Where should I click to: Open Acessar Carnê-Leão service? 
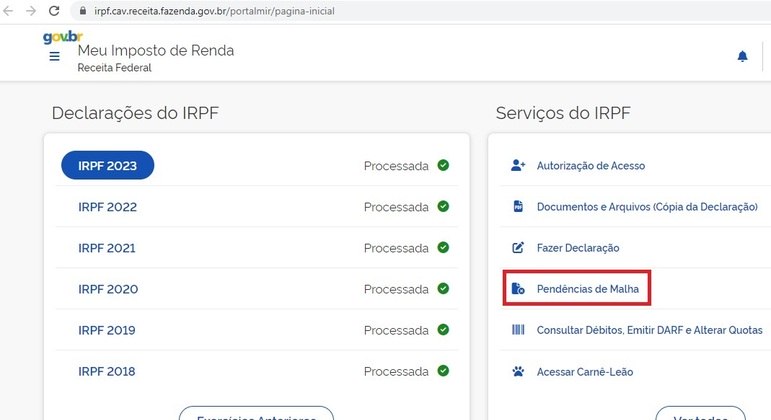(x=585, y=372)
